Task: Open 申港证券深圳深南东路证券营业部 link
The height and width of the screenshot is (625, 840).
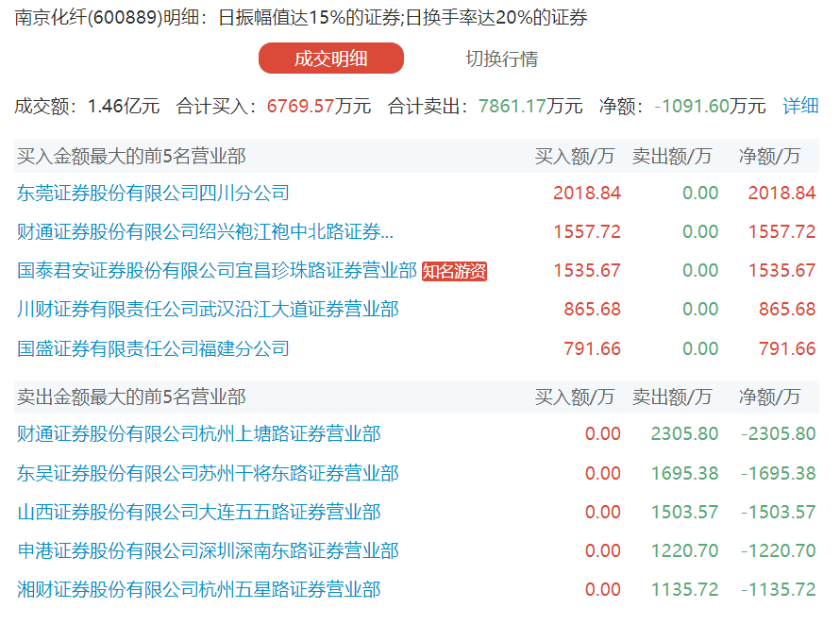Action: pos(208,550)
